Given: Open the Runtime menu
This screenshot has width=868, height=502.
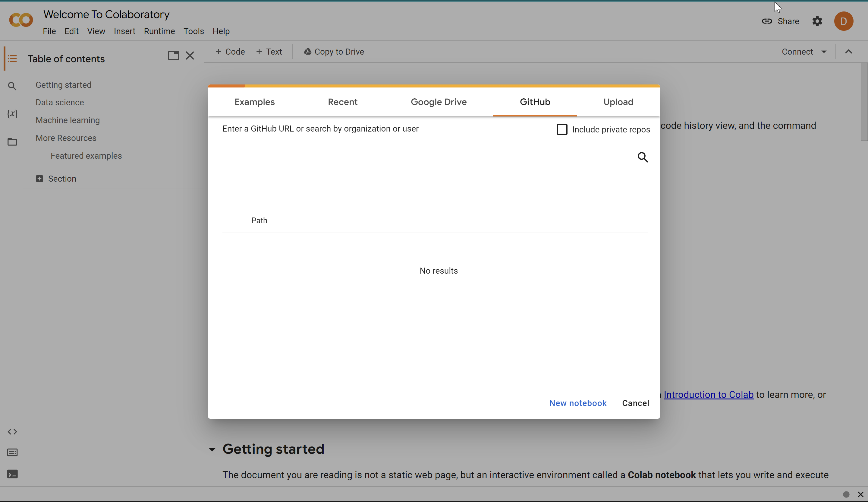Looking at the screenshot, I should [x=159, y=31].
